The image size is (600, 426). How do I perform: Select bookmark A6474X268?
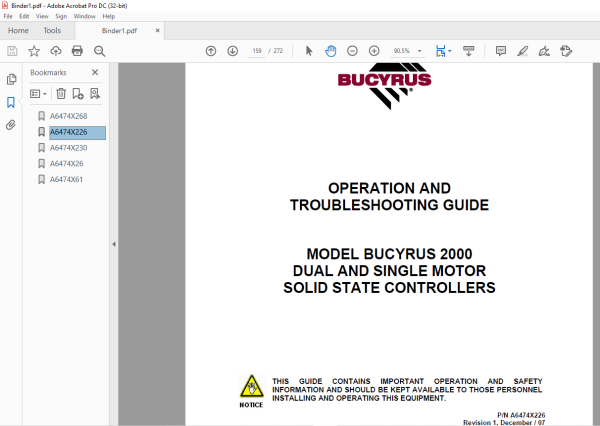[x=68, y=116]
